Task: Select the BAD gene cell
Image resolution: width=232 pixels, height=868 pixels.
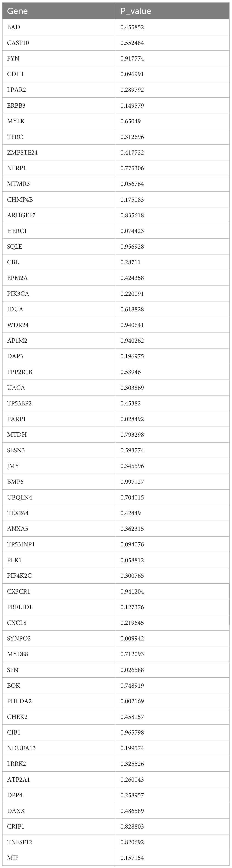Action: 14,27
